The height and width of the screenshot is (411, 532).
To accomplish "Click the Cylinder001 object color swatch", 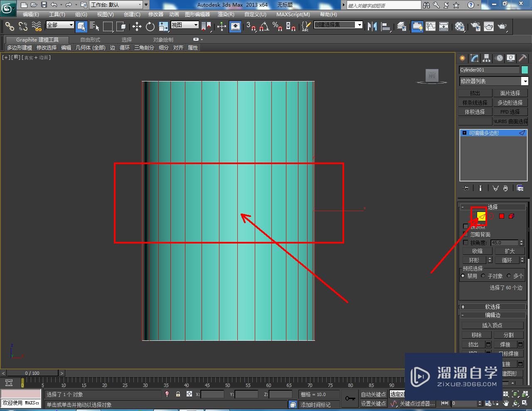I will click(x=525, y=70).
